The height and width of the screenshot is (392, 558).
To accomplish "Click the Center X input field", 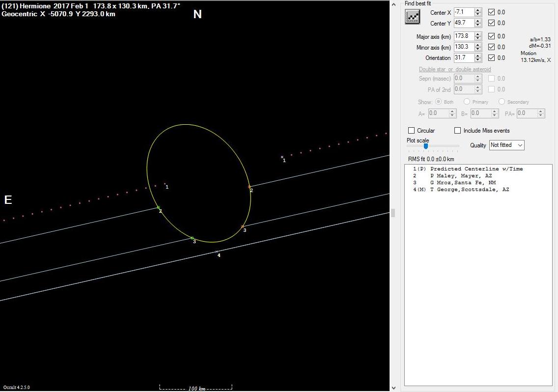I will pos(464,12).
